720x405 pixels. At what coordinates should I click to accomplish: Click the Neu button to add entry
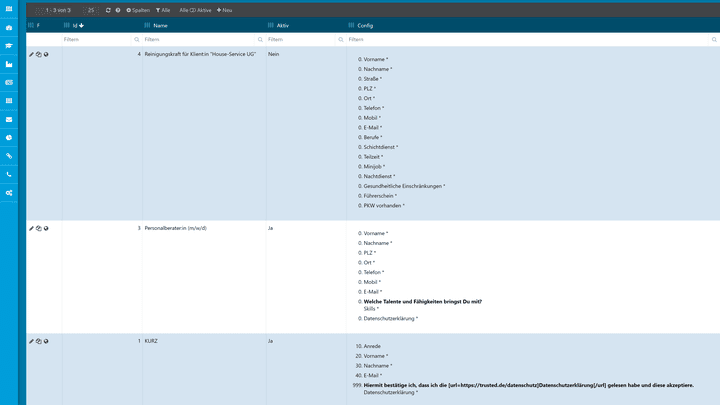(x=224, y=10)
